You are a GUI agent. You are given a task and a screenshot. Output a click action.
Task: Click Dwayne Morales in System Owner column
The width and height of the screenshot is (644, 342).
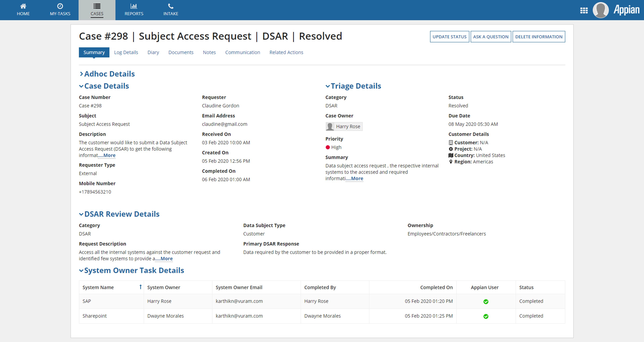(x=165, y=316)
